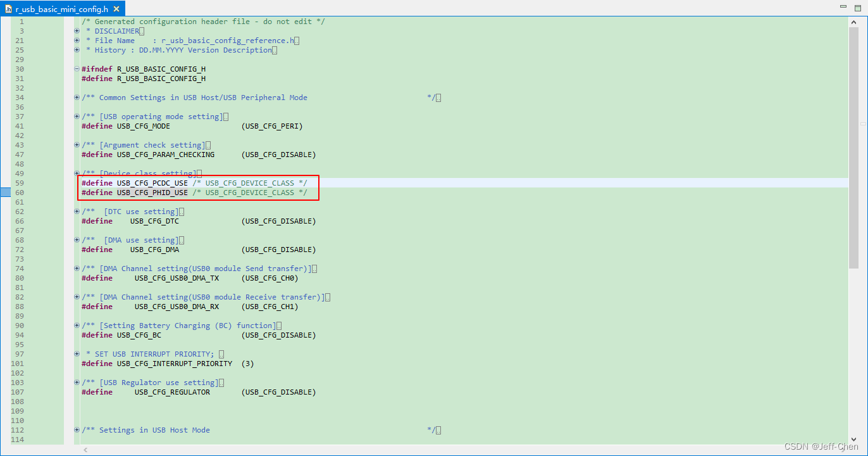This screenshot has height=456, width=868.
Task: Click USB_CFG_INTERRUPT_PRIORITY macro name
Action: point(175,364)
